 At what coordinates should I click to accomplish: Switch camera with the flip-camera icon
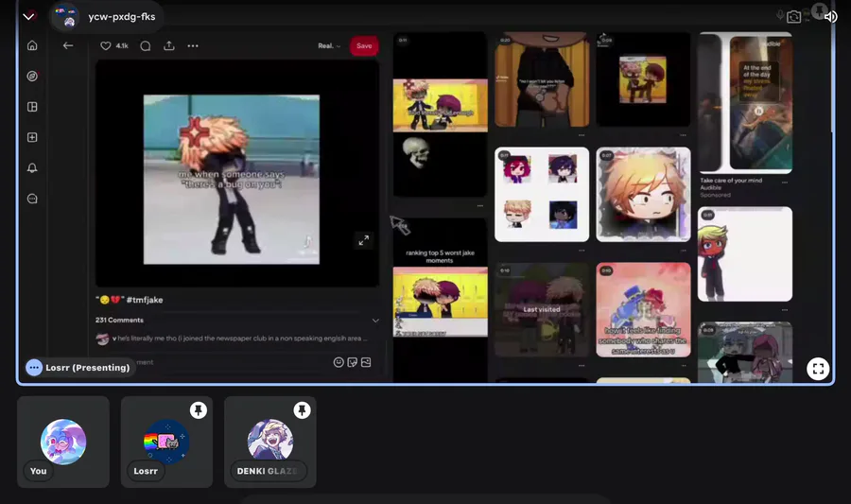(x=793, y=17)
